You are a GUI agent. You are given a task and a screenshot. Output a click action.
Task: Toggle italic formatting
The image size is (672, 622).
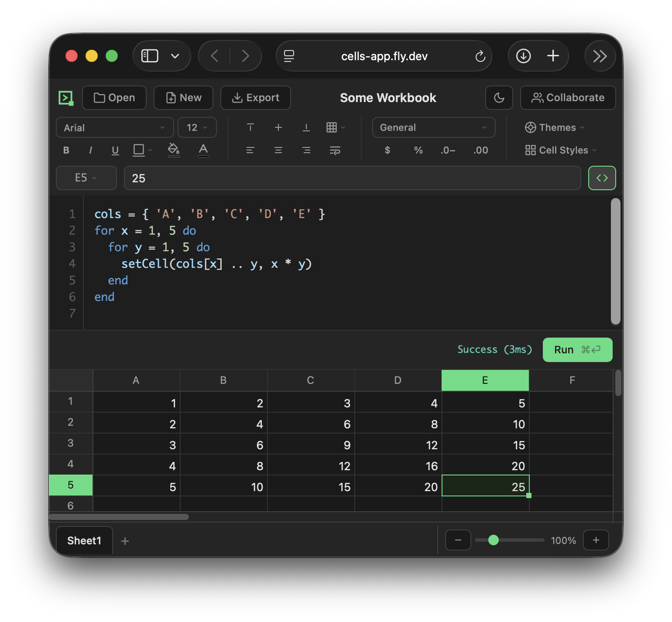pos(91,150)
